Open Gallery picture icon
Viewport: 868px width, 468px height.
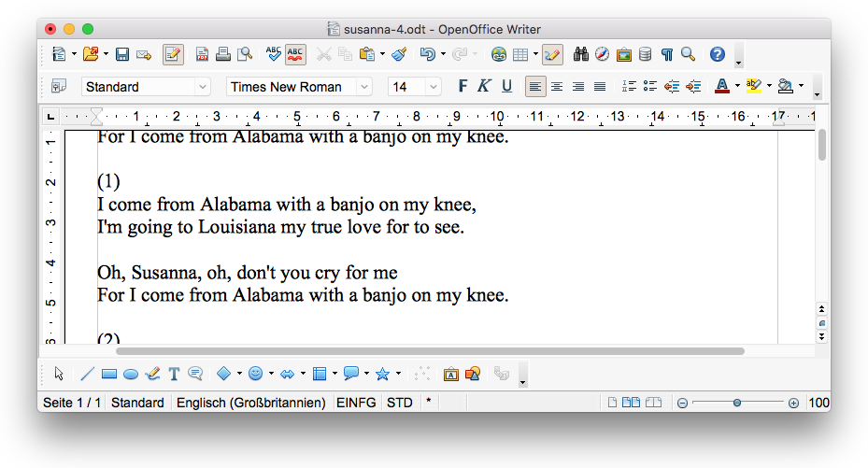[624, 54]
